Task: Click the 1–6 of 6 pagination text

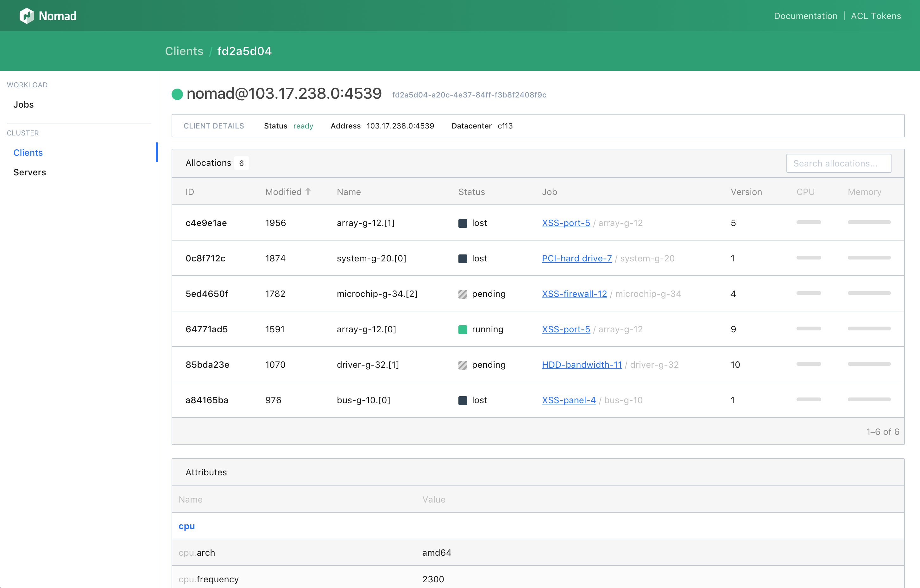Action: click(883, 432)
